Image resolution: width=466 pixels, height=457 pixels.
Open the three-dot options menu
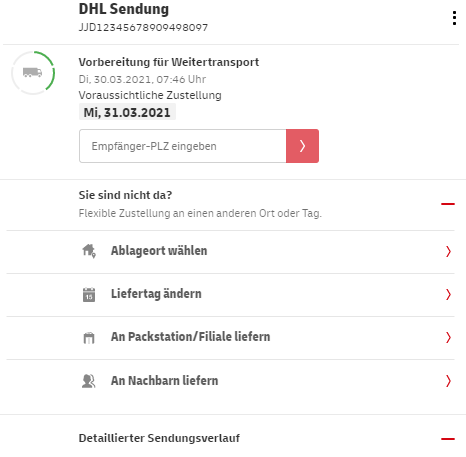tap(454, 18)
